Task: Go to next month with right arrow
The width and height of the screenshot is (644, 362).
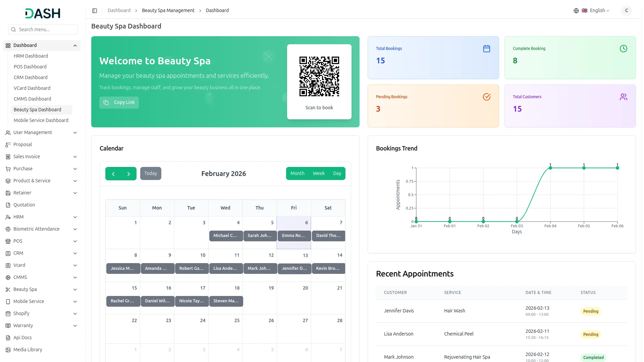Action: [x=128, y=174]
